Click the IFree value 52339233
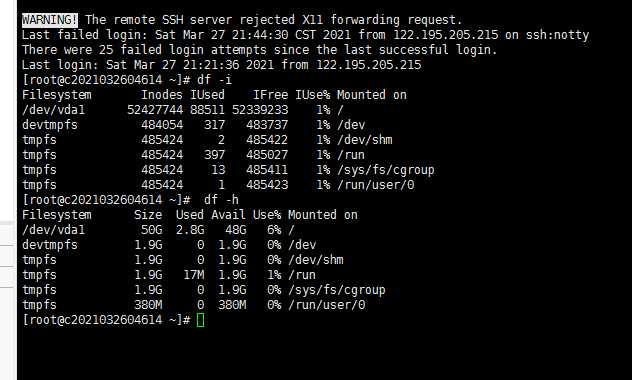This screenshot has height=380, width=632. click(x=260, y=110)
